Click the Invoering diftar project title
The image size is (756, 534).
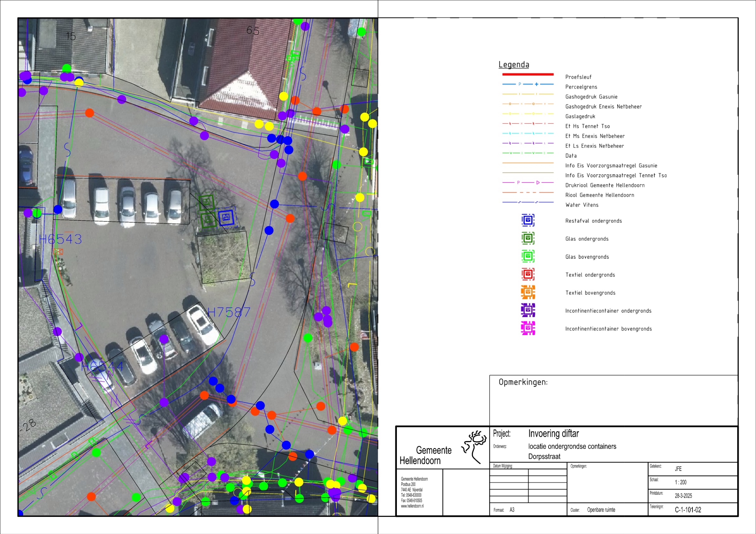(x=553, y=434)
